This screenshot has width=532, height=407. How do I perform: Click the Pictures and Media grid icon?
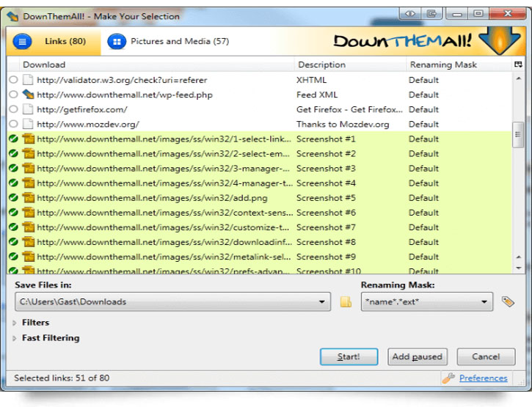coord(117,41)
